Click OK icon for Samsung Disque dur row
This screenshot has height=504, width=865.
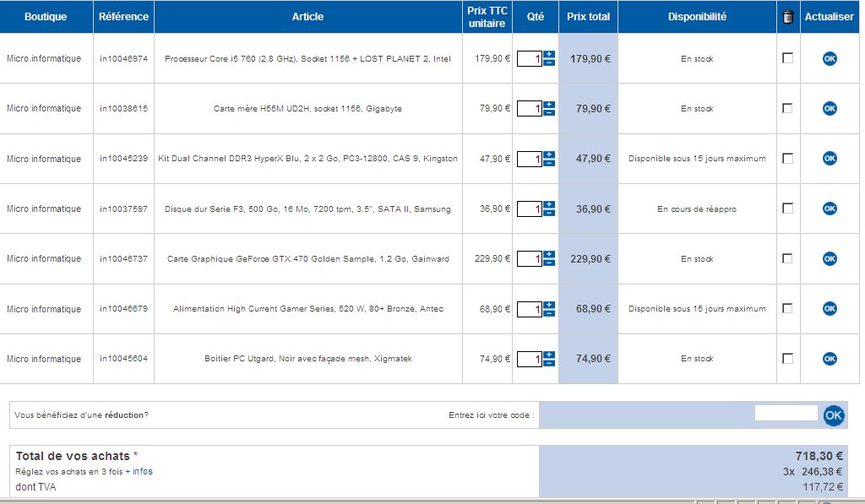click(x=830, y=209)
